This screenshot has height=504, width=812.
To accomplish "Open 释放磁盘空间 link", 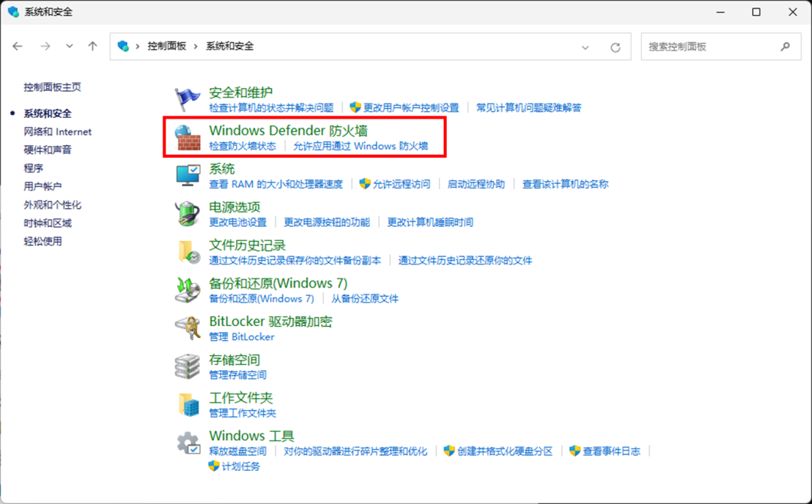I will pos(238,451).
